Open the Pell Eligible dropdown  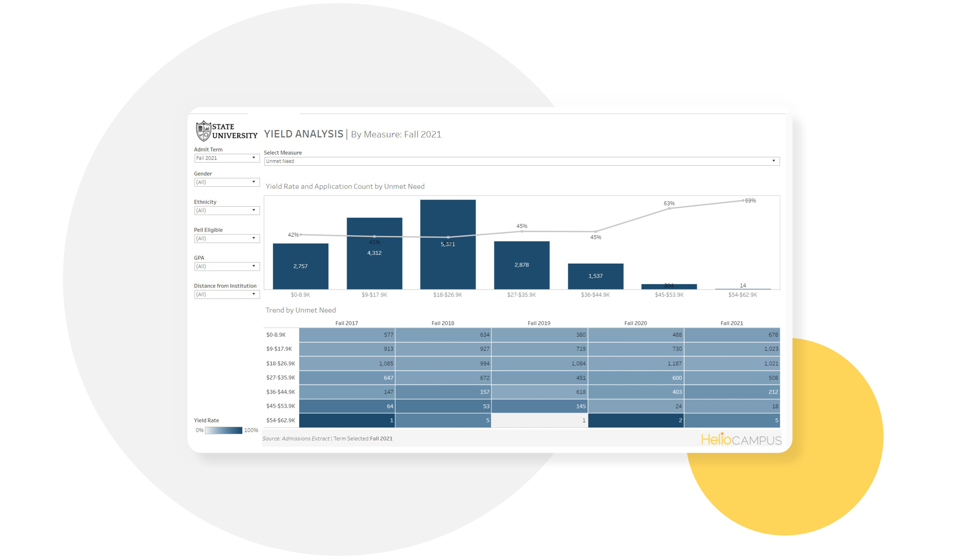point(227,239)
